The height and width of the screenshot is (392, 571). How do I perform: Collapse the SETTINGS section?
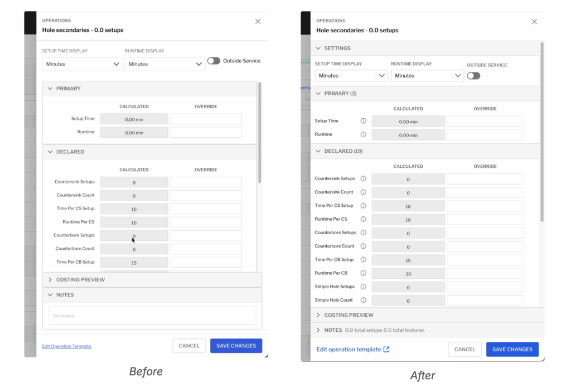tap(317, 49)
